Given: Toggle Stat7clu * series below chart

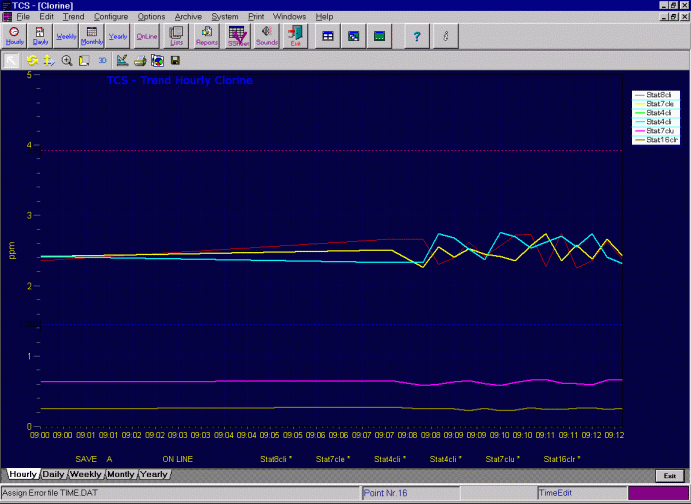Looking at the screenshot, I should point(502,459).
